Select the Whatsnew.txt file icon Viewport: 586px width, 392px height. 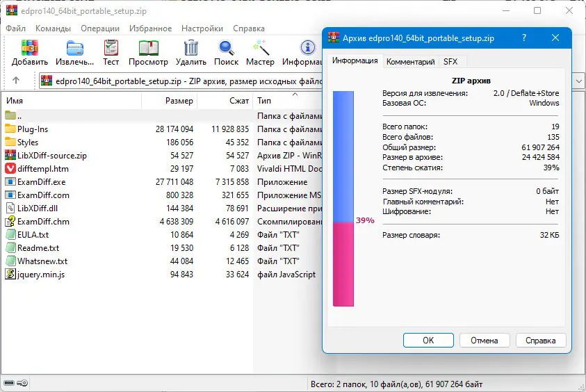click(10, 261)
